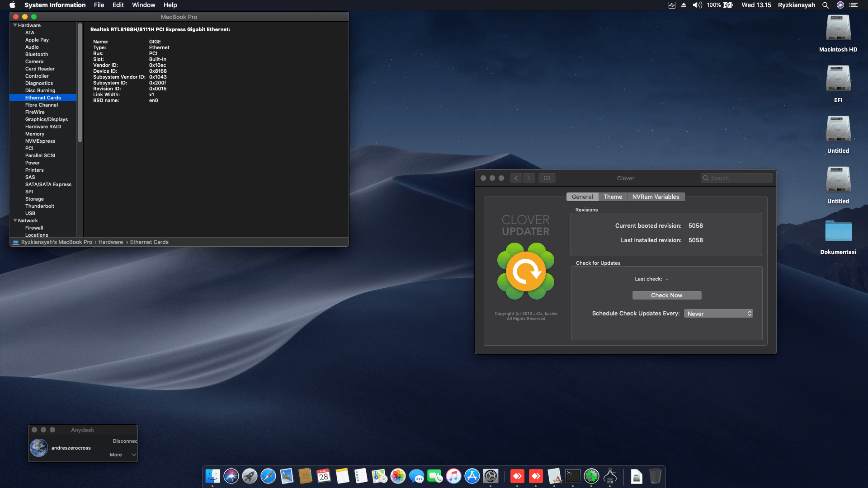
Task: Go forward in Clover preference pane
Action: click(528, 178)
